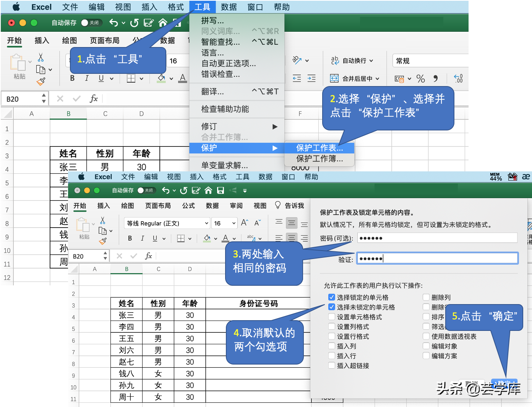Switch to 审阅 tab in lower window
This screenshot has width=532, height=407.
tap(236, 206)
